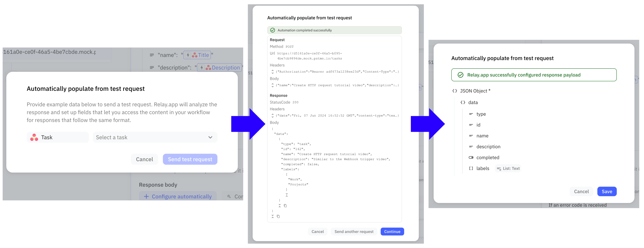Cancel the test request dialog with Send button
This screenshot has width=644, height=248.
tap(144, 159)
